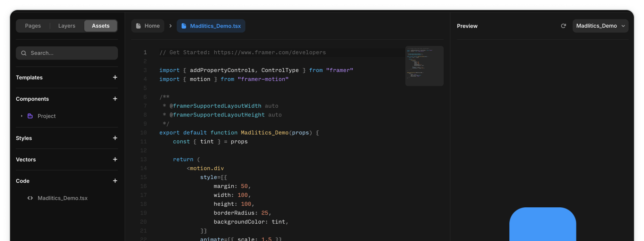Refresh the preview with reload icon
The width and height of the screenshot is (644, 241).
pos(563,26)
